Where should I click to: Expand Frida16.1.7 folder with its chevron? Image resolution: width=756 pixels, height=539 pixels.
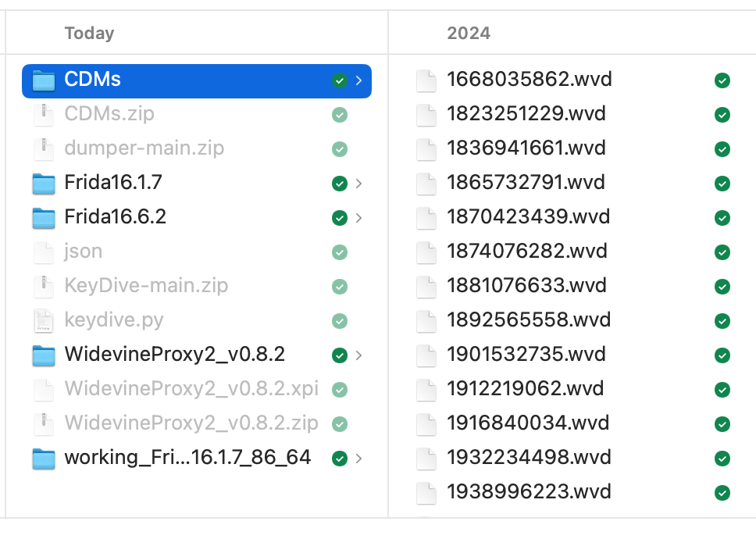pyautogui.click(x=358, y=184)
